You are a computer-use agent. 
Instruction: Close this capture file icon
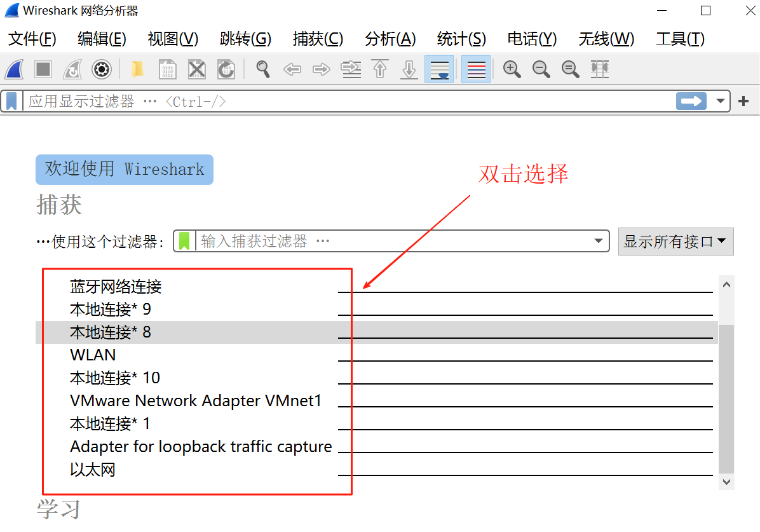point(197,69)
